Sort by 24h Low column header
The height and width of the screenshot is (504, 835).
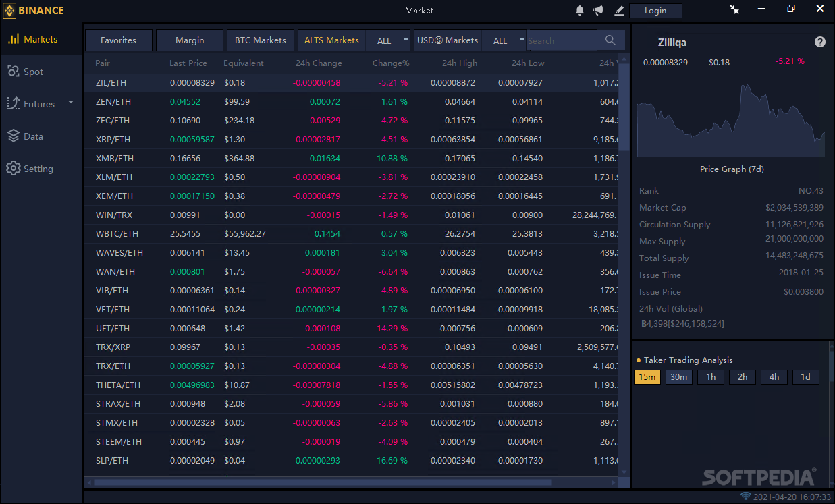pos(528,63)
